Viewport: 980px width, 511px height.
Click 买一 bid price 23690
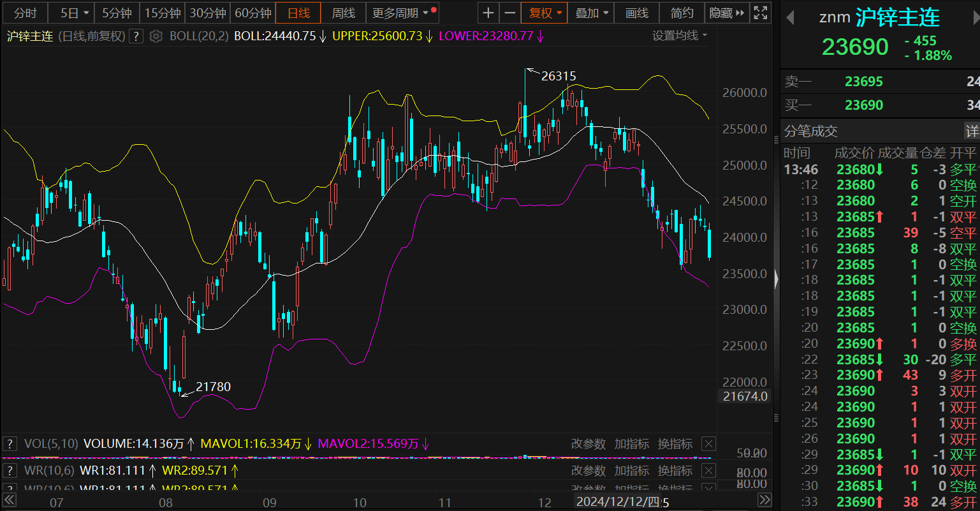click(864, 105)
